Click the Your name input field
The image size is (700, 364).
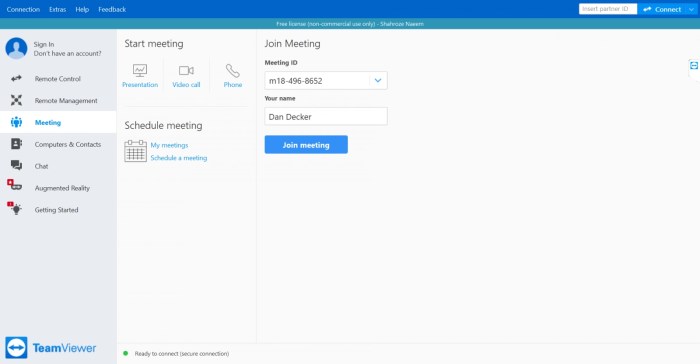326,116
